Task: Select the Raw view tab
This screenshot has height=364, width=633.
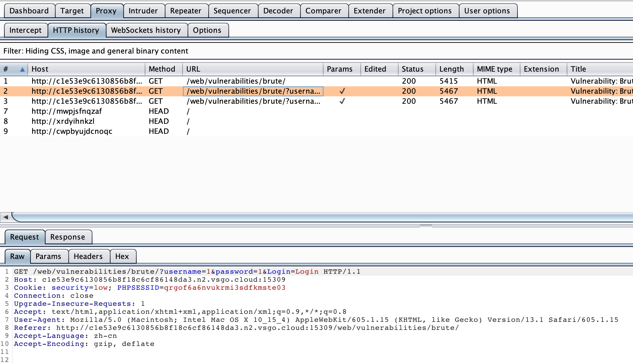Action: point(17,256)
